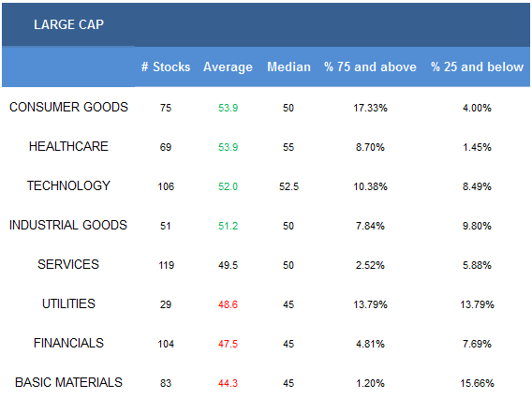Select the BASIC MATERIALS row label
This screenshot has width=532, height=399.
click(68, 383)
